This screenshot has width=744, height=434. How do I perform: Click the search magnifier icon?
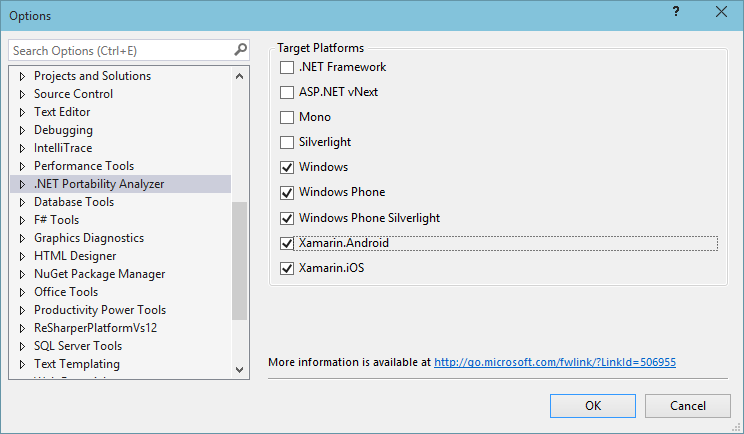(240, 50)
